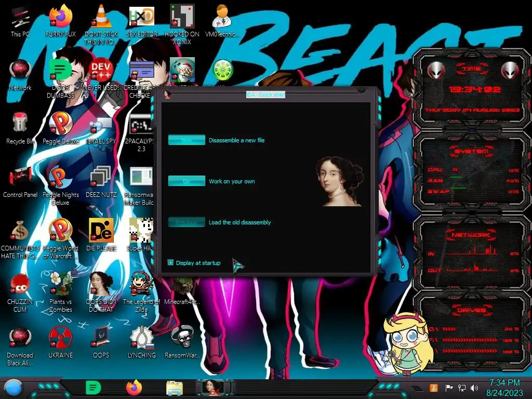
Task: Launch Firefox from the taskbar
Action: pos(134,388)
